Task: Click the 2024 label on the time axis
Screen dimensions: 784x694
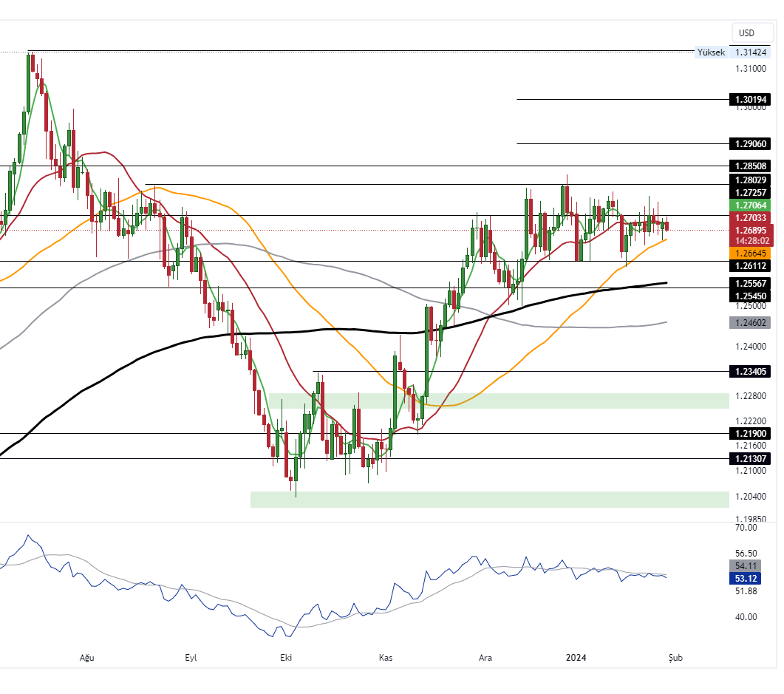Action: click(x=576, y=657)
